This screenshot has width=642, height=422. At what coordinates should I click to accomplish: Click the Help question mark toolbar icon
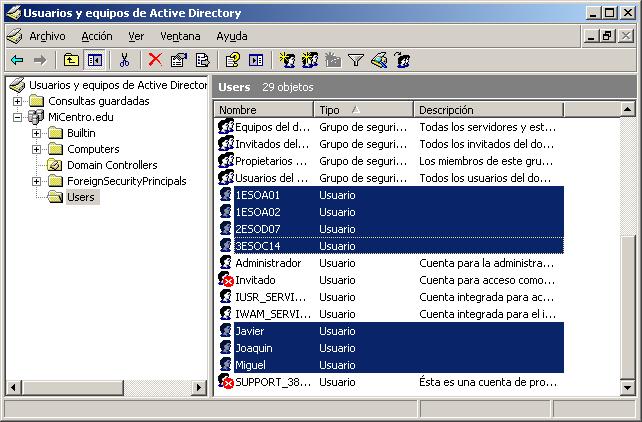pos(232,61)
